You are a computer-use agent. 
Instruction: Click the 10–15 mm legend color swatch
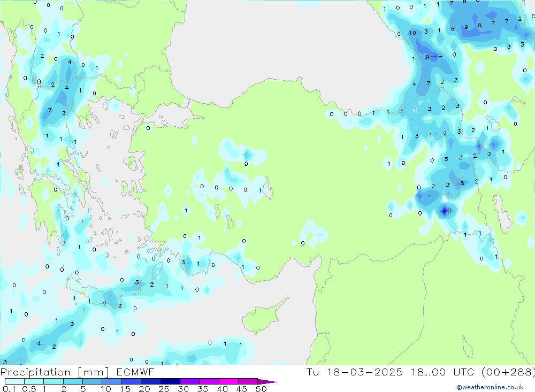112,381
